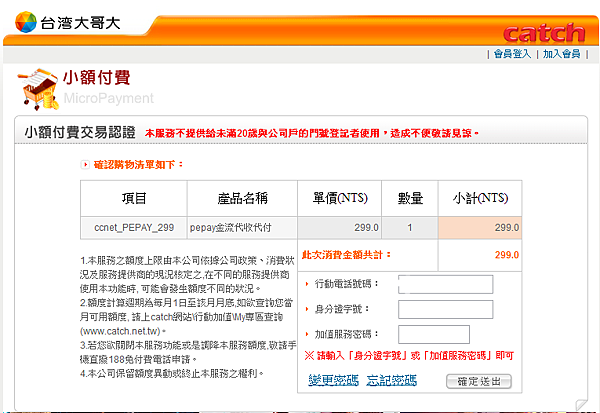Click the red note 請輸入「身分證字號」或「加值服務密碼」即可
This screenshot has height=413, width=600.
point(409,356)
